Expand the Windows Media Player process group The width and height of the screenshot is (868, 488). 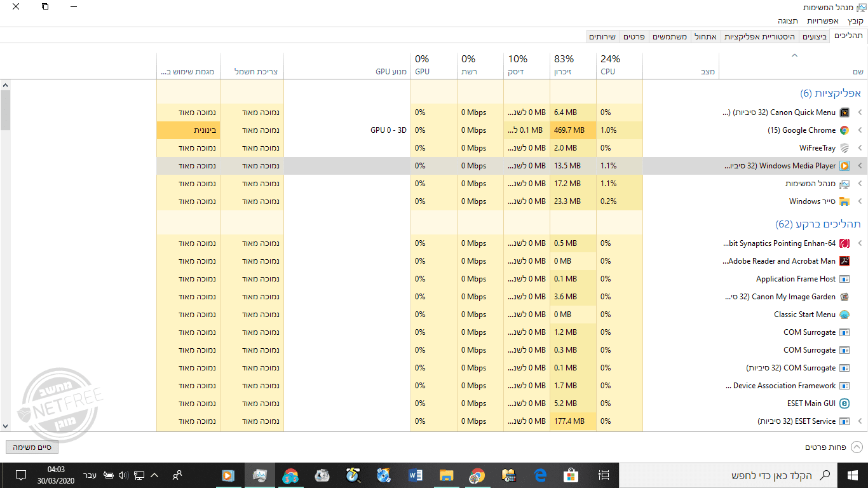(860, 166)
